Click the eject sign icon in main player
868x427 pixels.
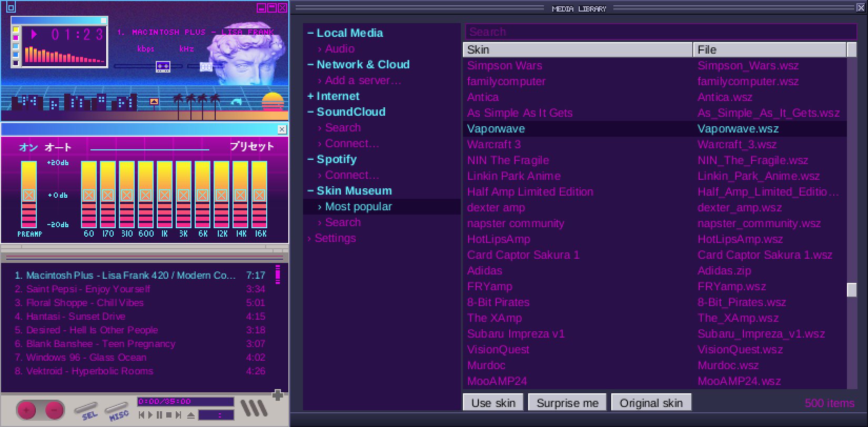(x=154, y=101)
